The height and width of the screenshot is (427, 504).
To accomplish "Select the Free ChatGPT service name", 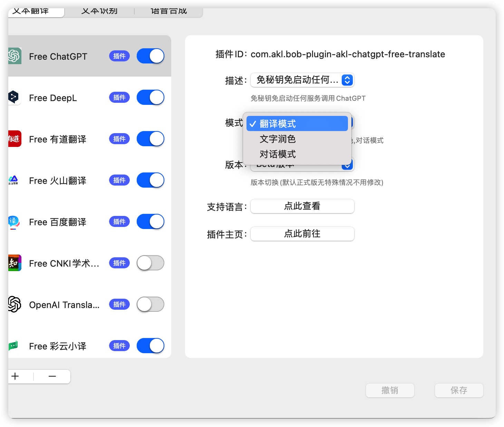I will [x=58, y=57].
